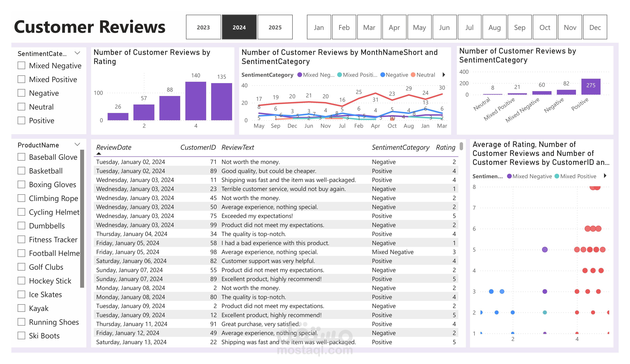630x364 pixels.
Task: Click the Negative blue legend marker
Action: [383, 75]
